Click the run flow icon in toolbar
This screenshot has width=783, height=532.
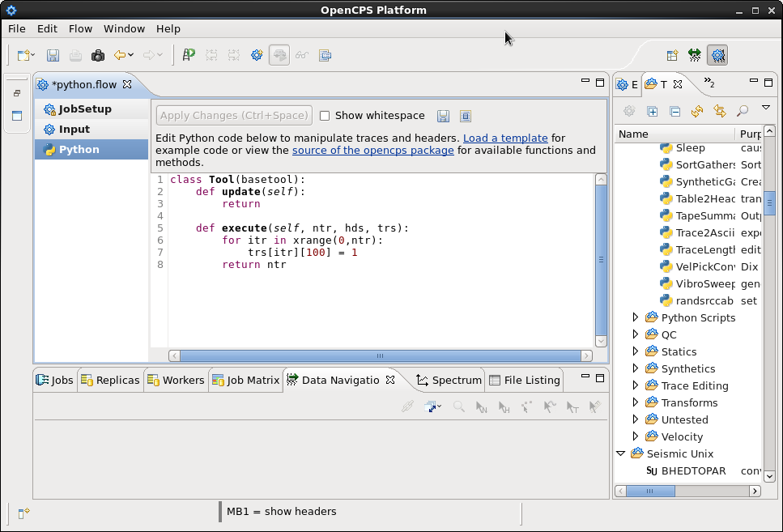click(189, 55)
